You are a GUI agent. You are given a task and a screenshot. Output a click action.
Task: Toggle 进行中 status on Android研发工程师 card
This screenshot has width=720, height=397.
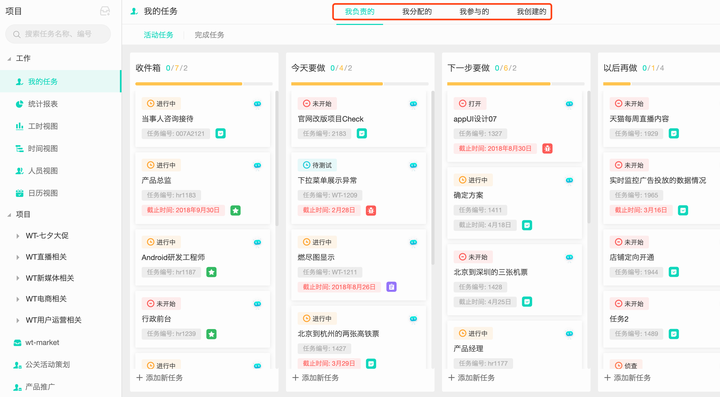coord(161,242)
